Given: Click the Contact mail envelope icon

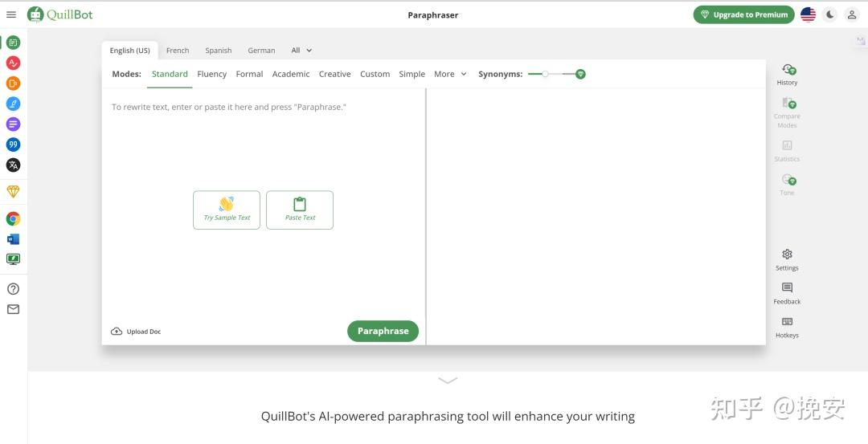Looking at the screenshot, I should [x=14, y=309].
